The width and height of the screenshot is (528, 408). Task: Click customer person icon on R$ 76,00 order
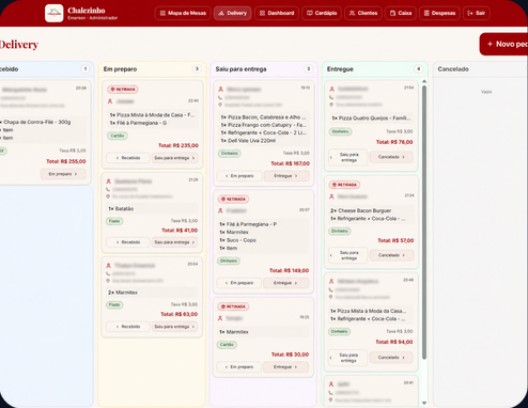(x=332, y=89)
